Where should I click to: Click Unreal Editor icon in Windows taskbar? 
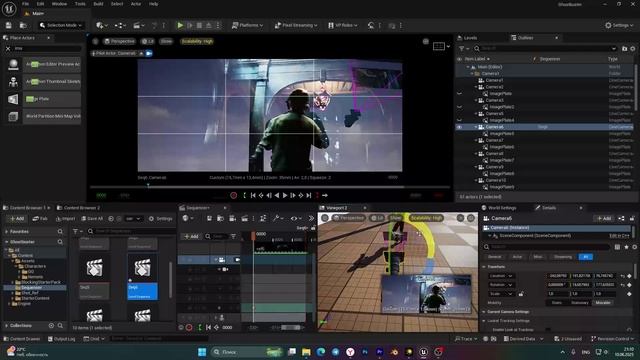click(x=423, y=352)
